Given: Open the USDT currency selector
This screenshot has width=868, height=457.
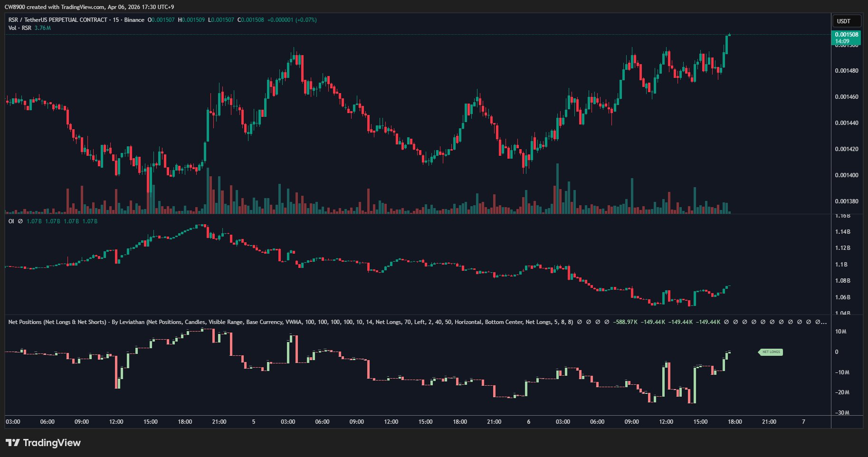Looking at the screenshot, I should 846,21.
